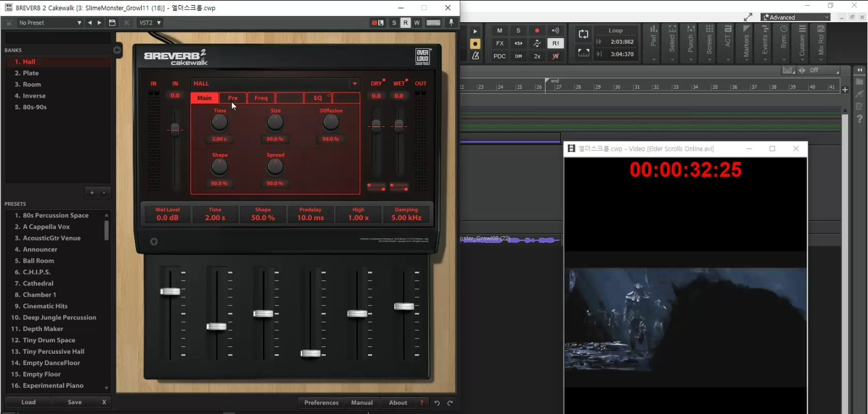This screenshot has height=414, width=868.
Task: Click the Save button at sidebar bottom
Action: [75, 402]
